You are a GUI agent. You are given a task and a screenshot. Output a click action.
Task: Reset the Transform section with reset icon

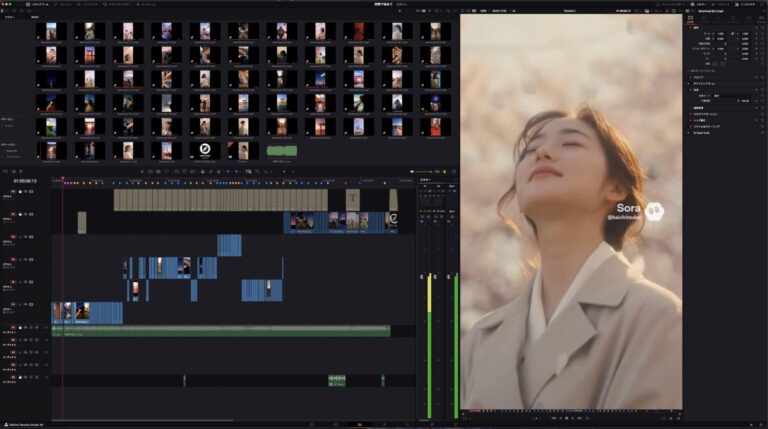coord(762,28)
